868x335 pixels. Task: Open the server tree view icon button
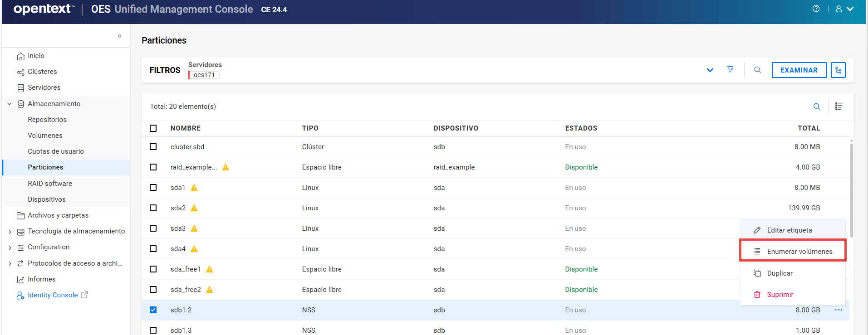tap(838, 70)
